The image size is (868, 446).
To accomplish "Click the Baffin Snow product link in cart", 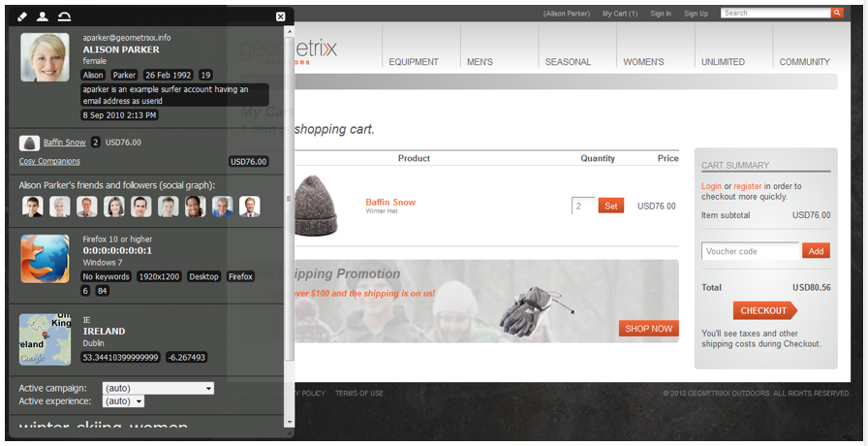I will pyautogui.click(x=390, y=203).
